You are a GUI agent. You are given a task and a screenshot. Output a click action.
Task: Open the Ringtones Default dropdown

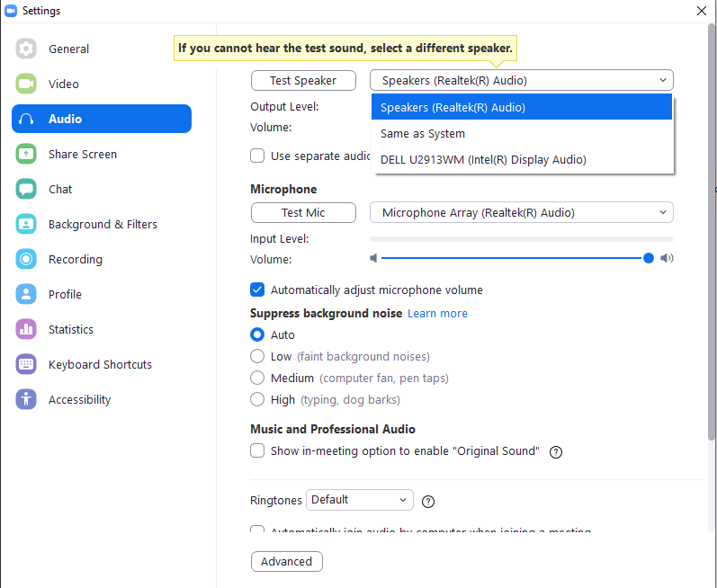pyautogui.click(x=360, y=500)
